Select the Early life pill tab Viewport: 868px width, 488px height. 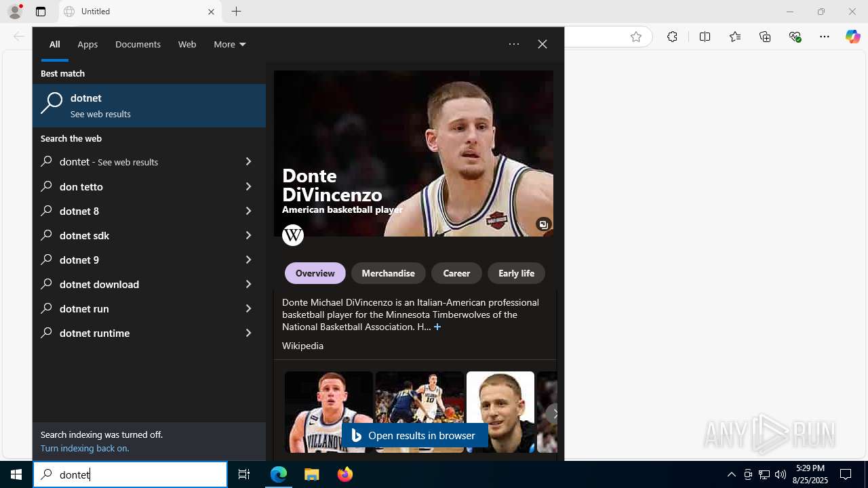point(516,273)
